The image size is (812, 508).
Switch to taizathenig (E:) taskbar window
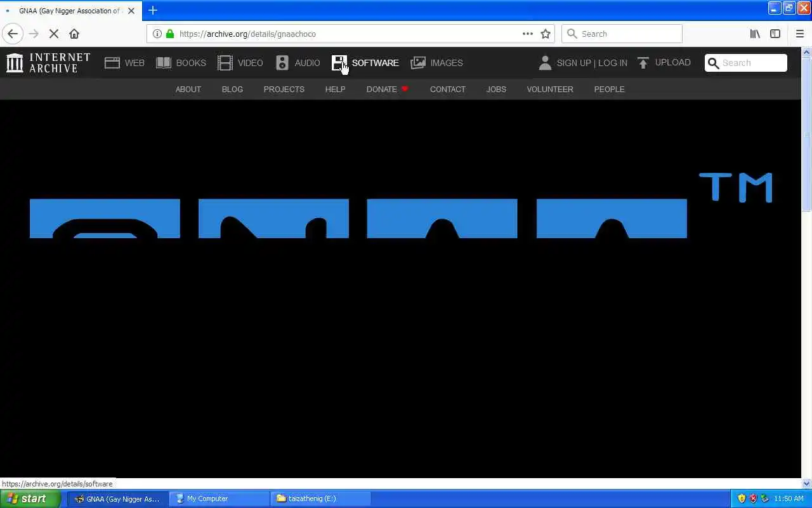click(x=320, y=498)
